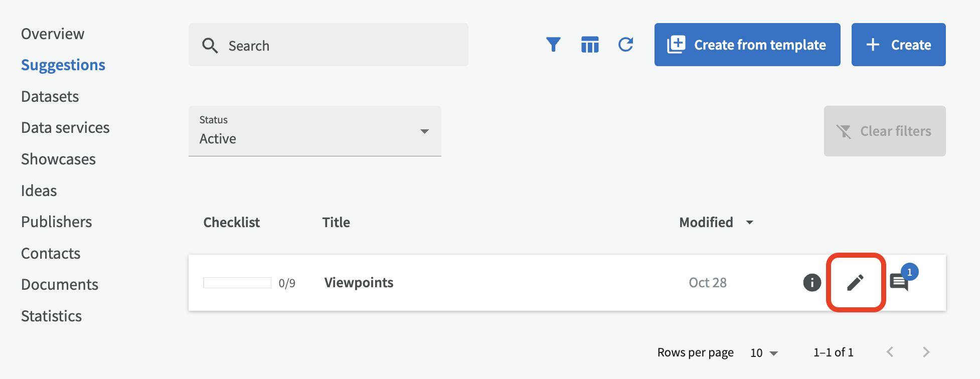Go to previous page arrow
Screen dimensions: 980x379
coord(890,352)
